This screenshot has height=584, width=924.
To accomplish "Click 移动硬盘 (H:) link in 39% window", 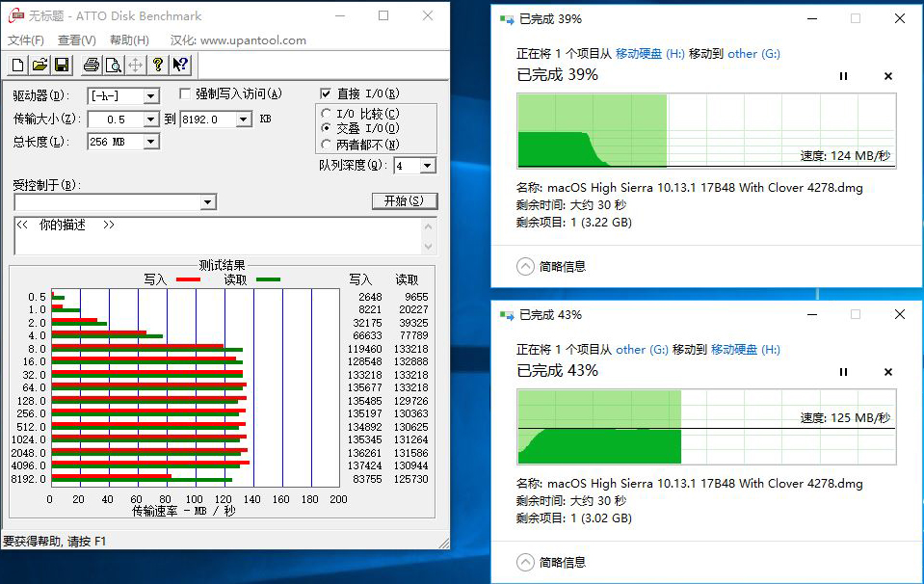I will [650, 54].
